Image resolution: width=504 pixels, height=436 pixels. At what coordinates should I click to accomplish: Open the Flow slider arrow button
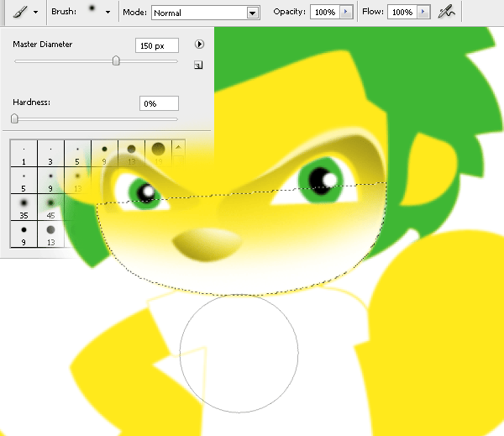point(423,13)
